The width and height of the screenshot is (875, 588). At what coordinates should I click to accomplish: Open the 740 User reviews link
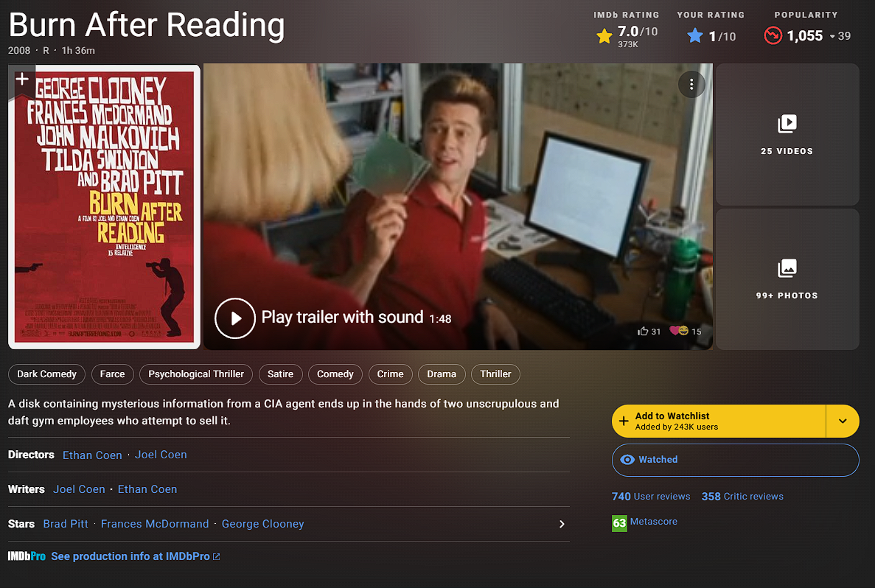tap(651, 497)
